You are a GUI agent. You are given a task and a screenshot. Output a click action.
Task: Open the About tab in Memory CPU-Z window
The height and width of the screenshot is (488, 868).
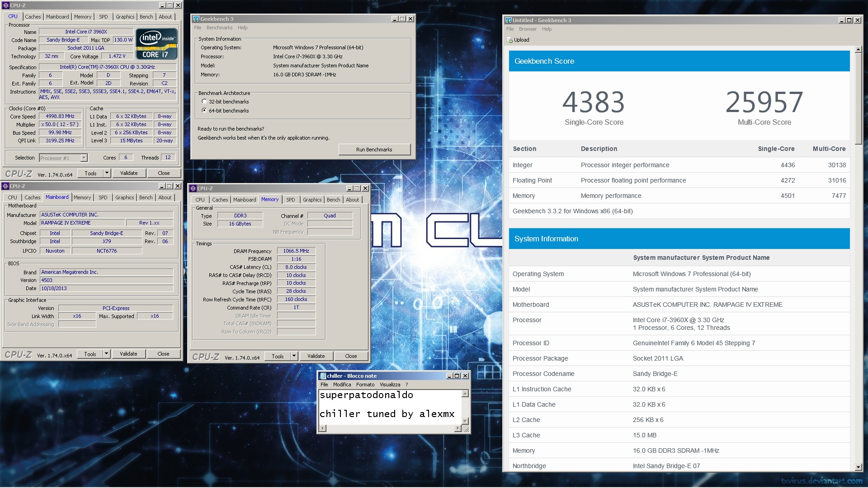(353, 200)
